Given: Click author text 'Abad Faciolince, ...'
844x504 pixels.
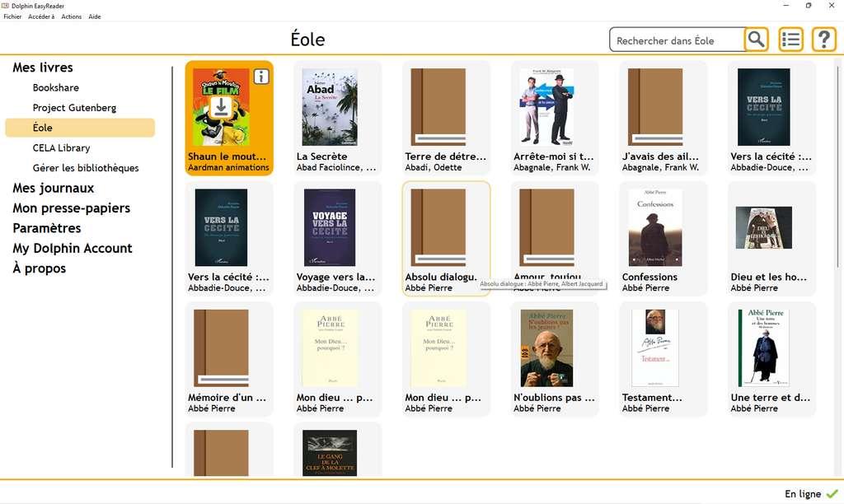Looking at the screenshot, I should coord(336,168).
